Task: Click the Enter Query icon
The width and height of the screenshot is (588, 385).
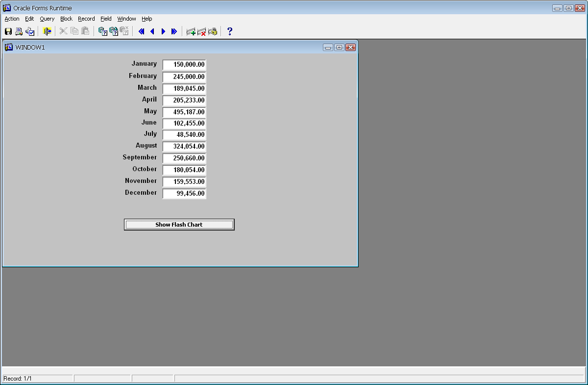Action: point(103,31)
